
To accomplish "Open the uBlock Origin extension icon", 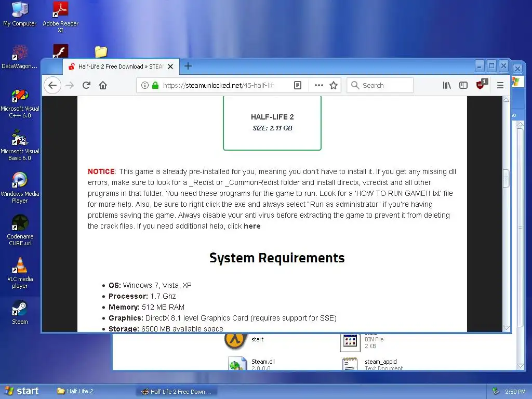I will point(482,85).
